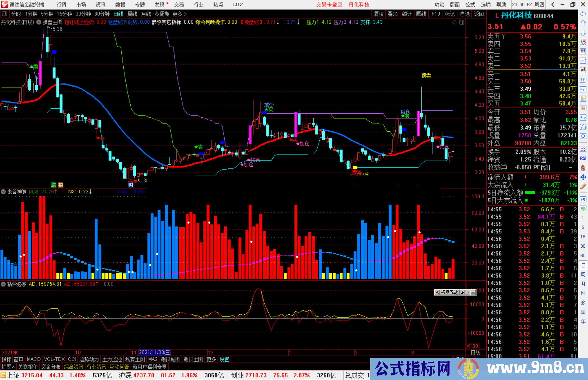Toggle the 粘合必涨 indicator panel circle button
588x380 pixels.
(x=3, y=284)
